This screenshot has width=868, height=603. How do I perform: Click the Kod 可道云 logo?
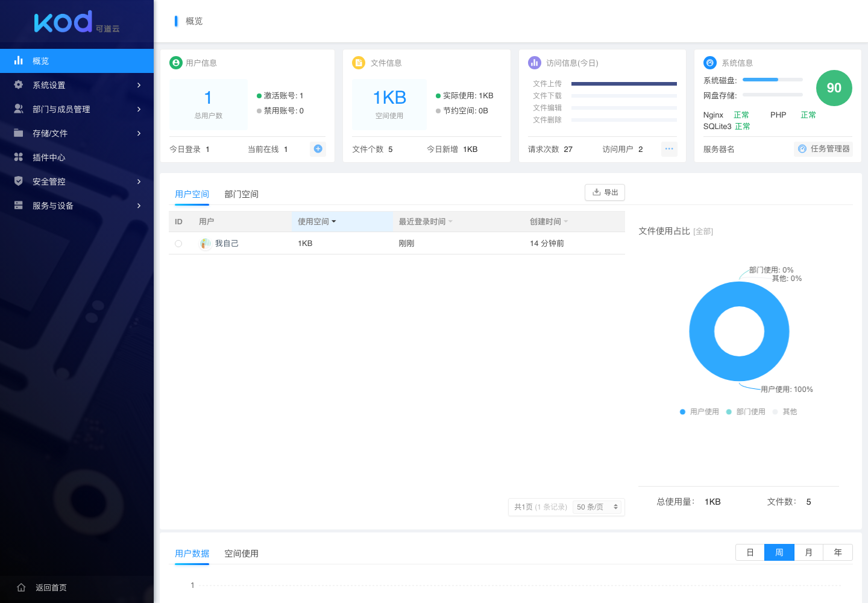point(77,22)
